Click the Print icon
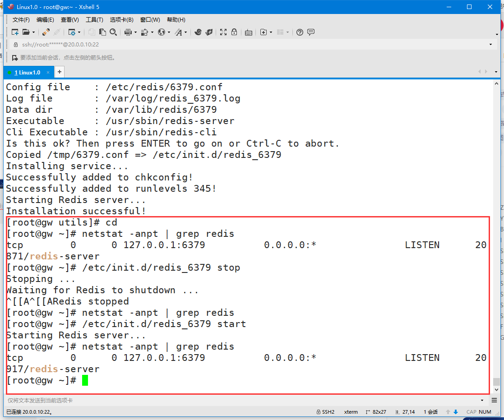The image size is (504, 420). pos(128,32)
